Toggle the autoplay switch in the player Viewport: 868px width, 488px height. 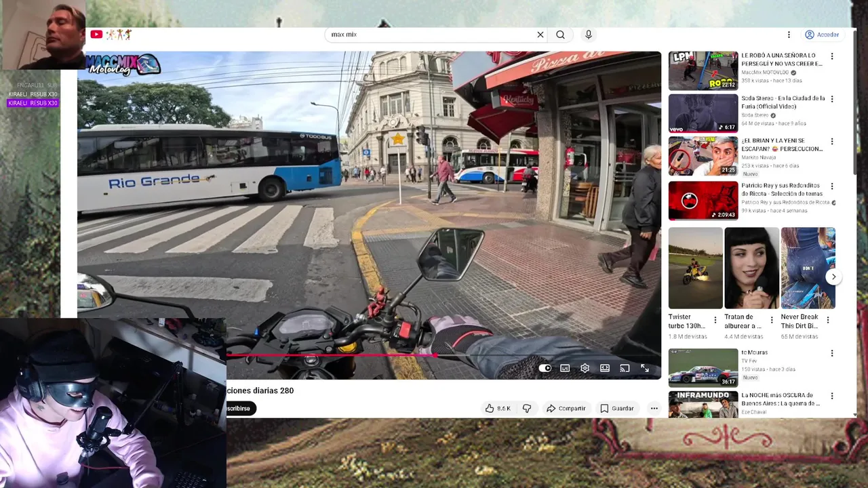click(545, 368)
